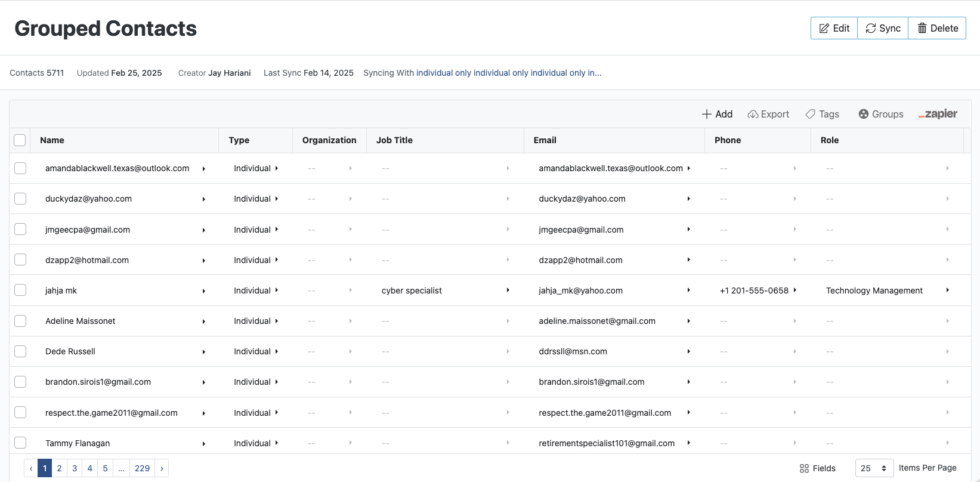Jump to page 229

coord(142,468)
